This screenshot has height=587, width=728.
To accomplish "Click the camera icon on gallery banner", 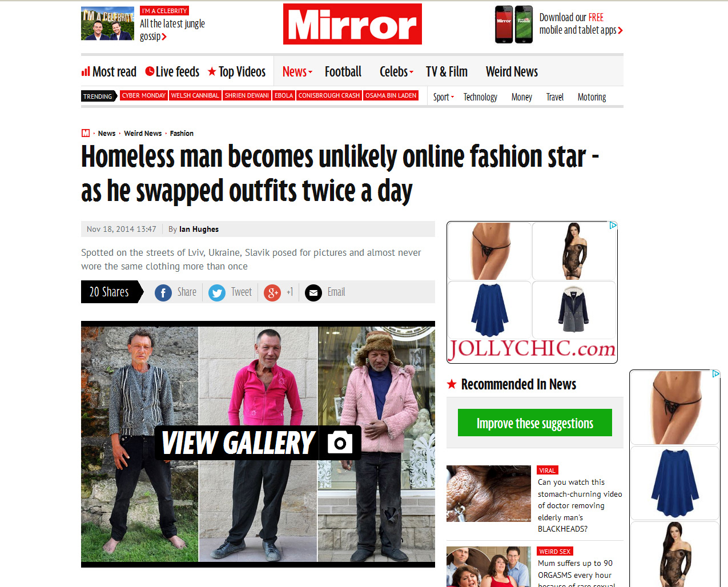I will 340,443.
